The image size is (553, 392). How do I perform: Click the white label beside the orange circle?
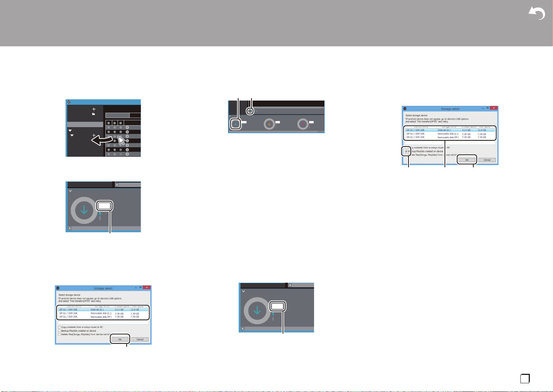tap(278, 122)
